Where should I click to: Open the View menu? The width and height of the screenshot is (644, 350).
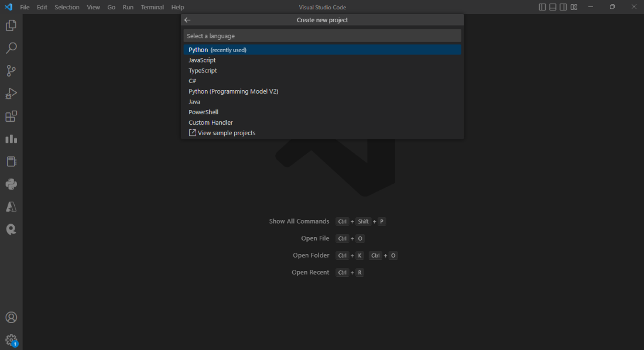pos(93,7)
